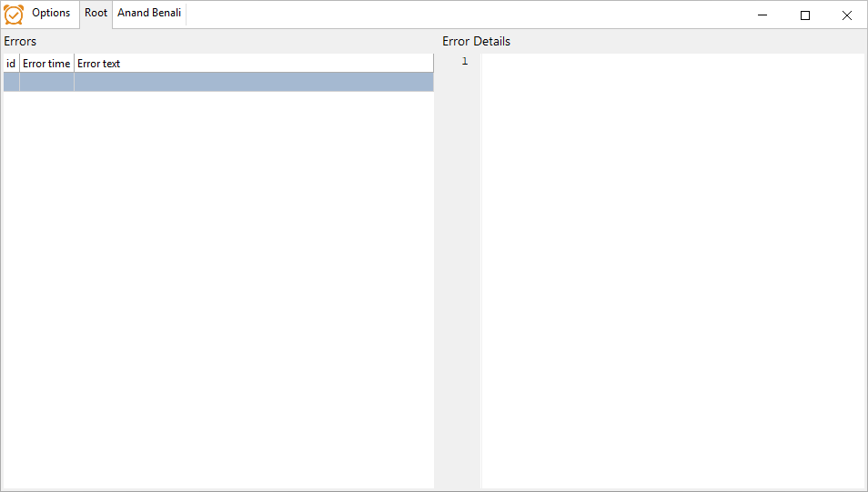The width and height of the screenshot is (868, 492).
Task: Sort by the Error time column header
Action: (46, 63)
